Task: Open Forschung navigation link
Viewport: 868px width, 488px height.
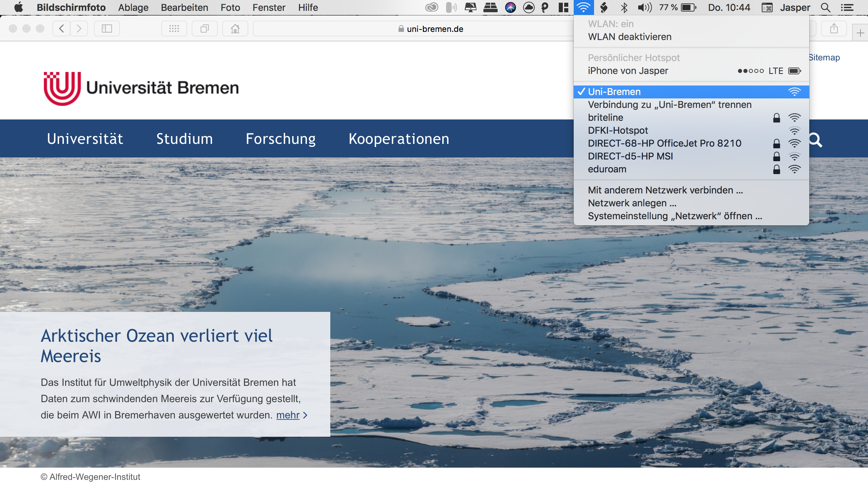Action: pyautogui.click(x=280, y=139)
